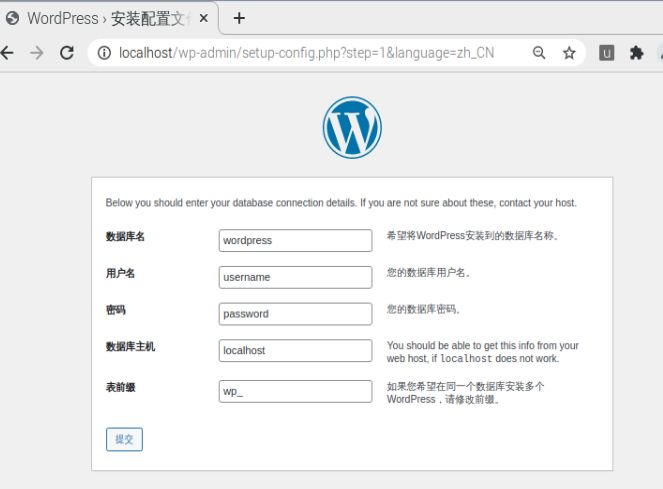Viewport: 663px width, 489px height.
Task: Close the WordPress setup tab
Action: pyautogui.click(x=203, y=18)
